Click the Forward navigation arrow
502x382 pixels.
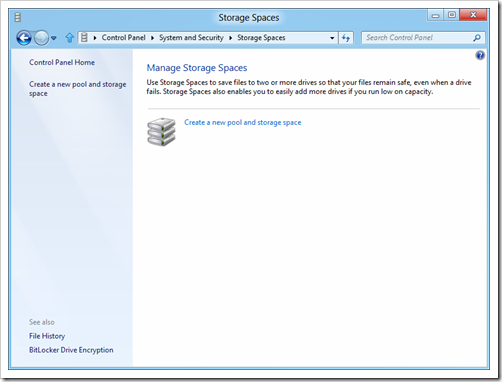coord(41,38)
